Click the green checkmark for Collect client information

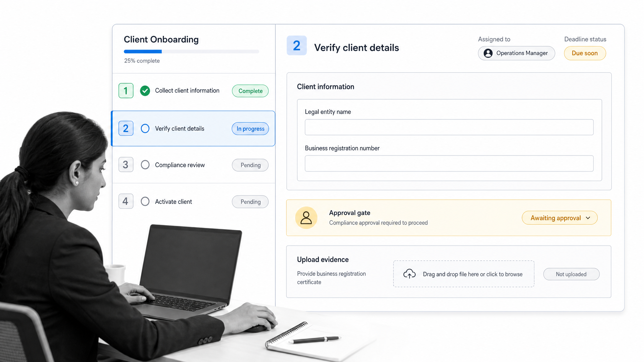point(145,91)
